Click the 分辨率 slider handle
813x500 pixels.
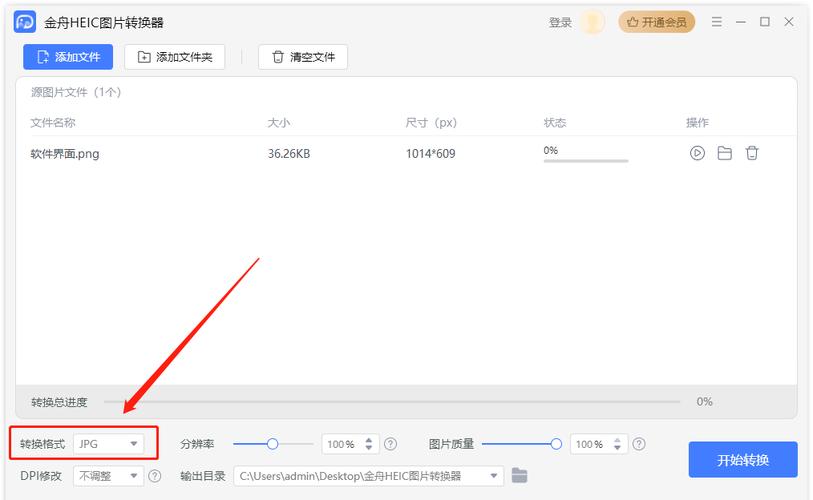click(272, 444)
